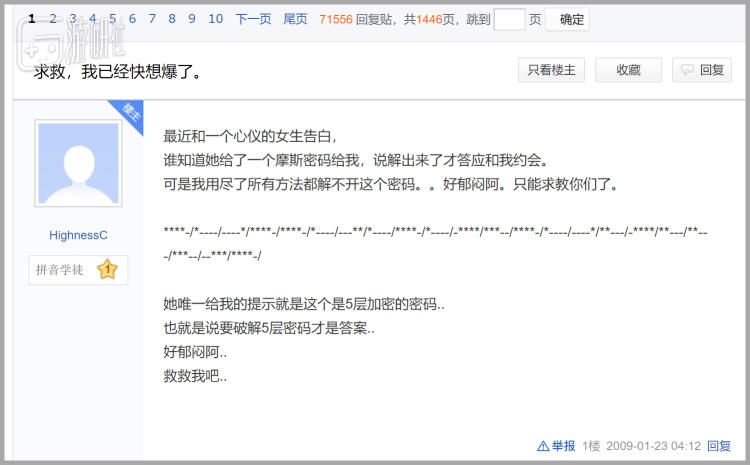Screen dimensions: 750x465
Task: Click the line 最近和一个心仪的女生告白
Action: coord(250,136)
